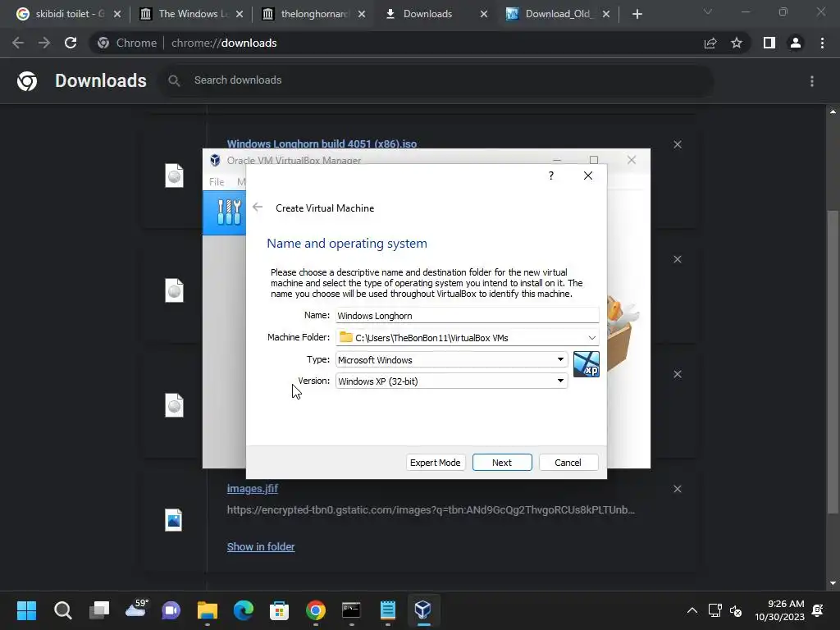Screen dimensions: 840x630
Task: Open the File menu in VirtualBox Manager
Action: point(217,182)
